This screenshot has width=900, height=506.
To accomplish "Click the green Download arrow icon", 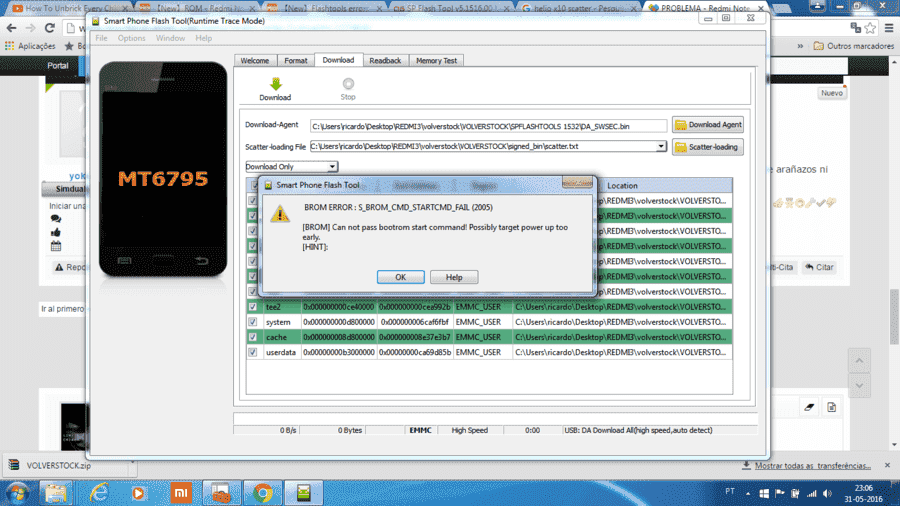I will click(276, 84).
